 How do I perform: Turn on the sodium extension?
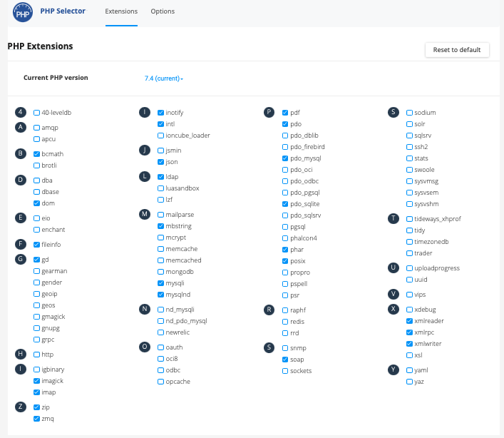[409, 113]
